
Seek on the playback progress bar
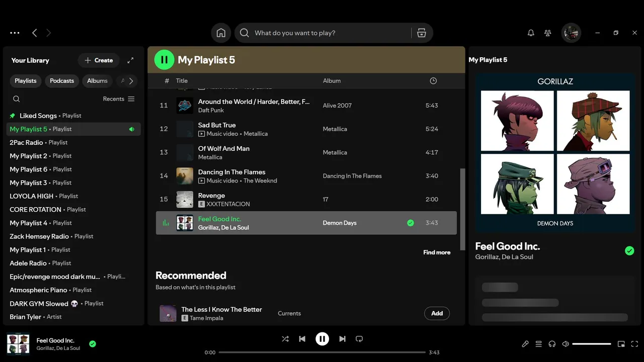coord(322,352)
